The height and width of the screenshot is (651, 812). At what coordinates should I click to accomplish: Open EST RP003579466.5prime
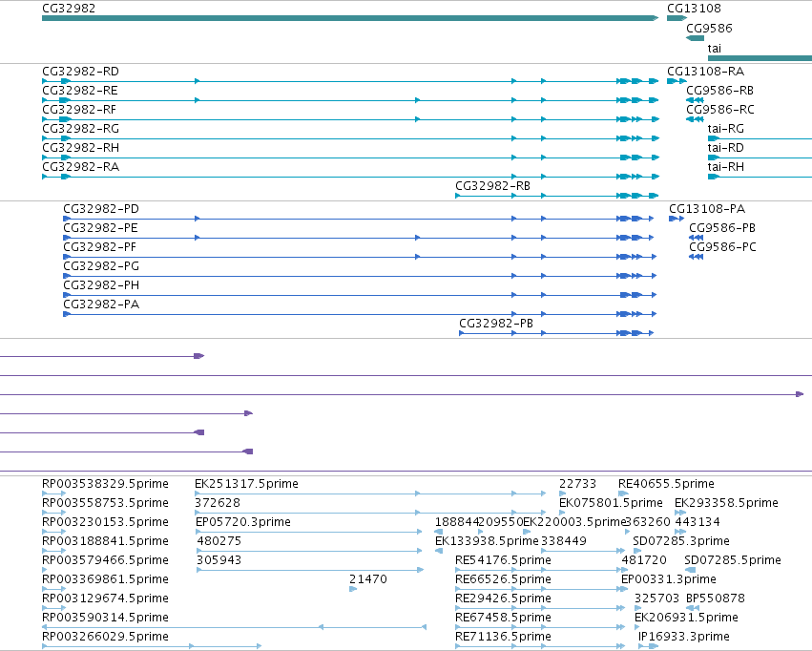[105, 561]
